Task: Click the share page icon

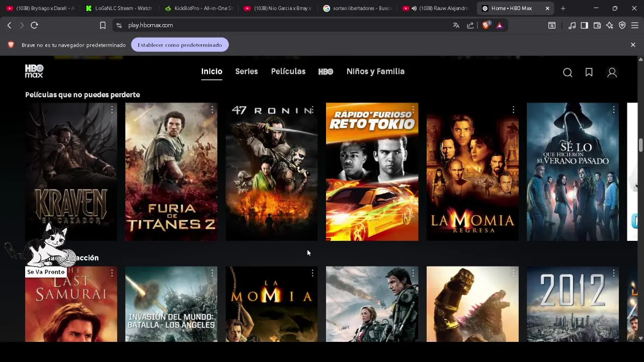Action: coord(470,25)
